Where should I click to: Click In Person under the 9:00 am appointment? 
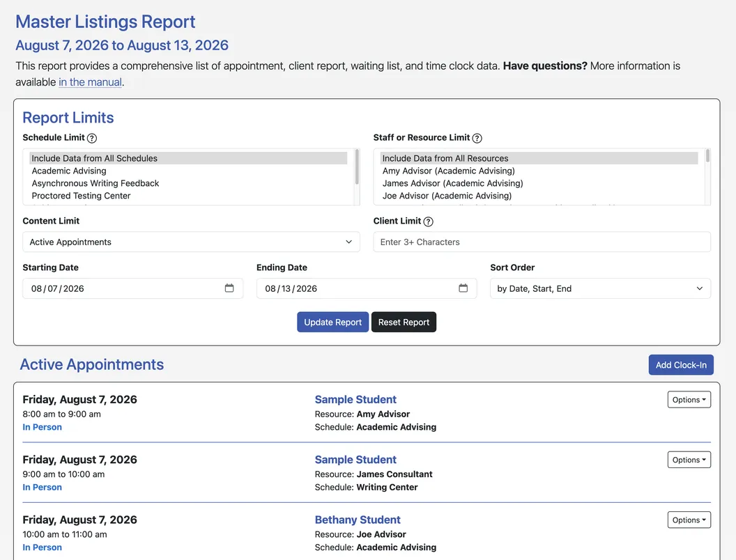43,488
